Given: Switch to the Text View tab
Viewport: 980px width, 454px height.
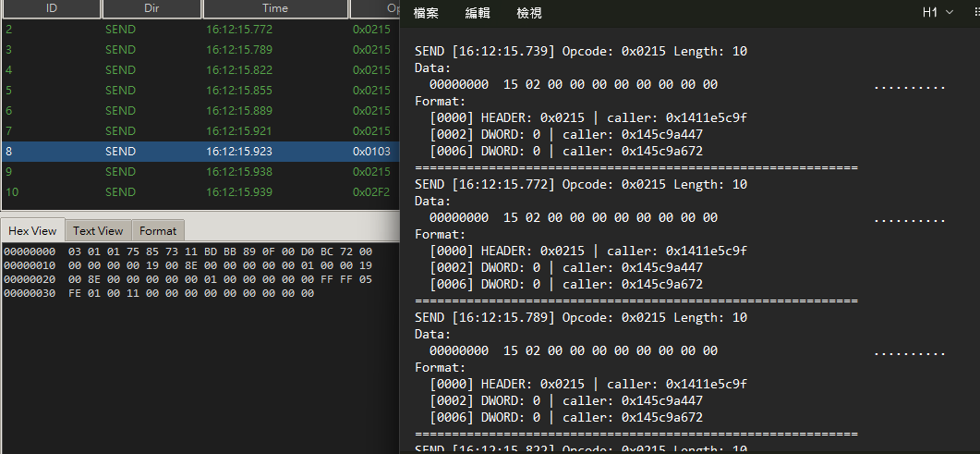Looking at the screenshot, I should click(98, 231).
